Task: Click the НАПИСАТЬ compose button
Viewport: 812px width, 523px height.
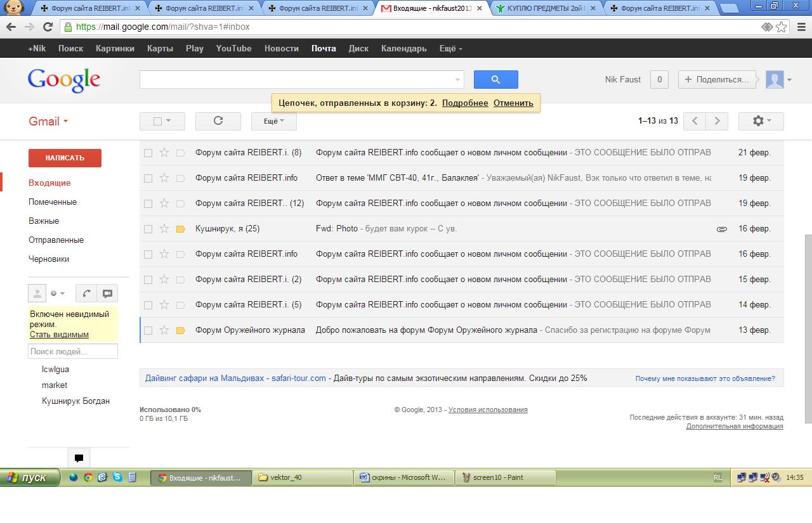Action: tap(65, 158)
